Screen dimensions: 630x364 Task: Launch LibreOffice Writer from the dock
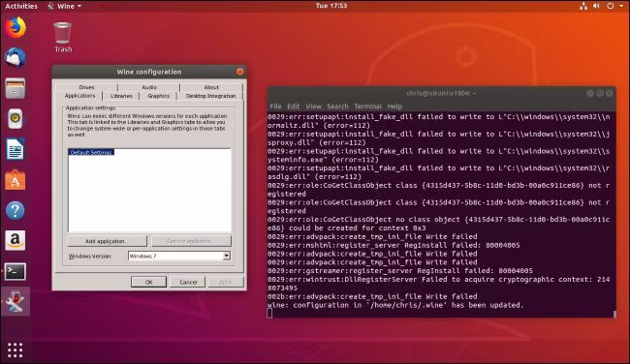pyautogui.click(x=16, y=149)
